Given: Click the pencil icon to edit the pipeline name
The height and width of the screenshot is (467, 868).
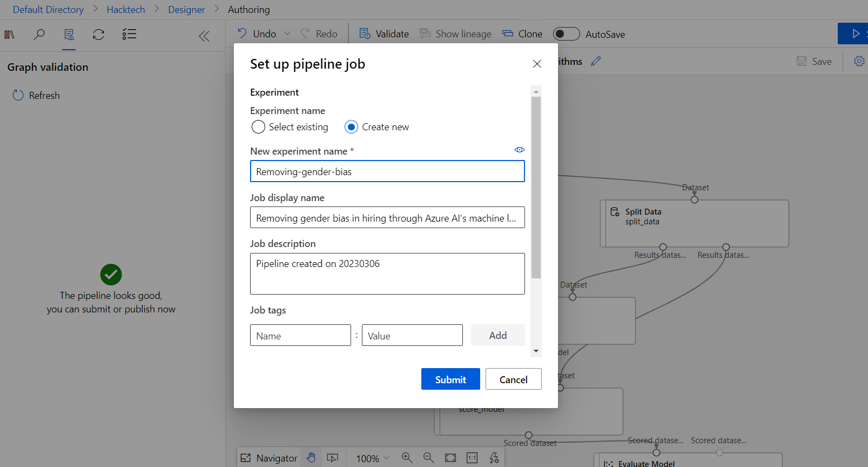Looking at the screenshot, I should coord(596,61).
